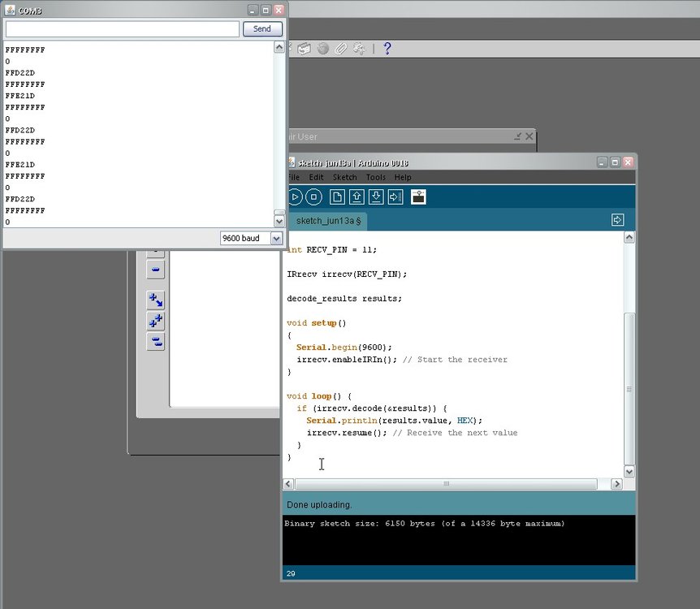The image size is (700, 609).
Task: Maximize the Arduino 0018 window
Action: pyautogui.click(x=615, y=162)
